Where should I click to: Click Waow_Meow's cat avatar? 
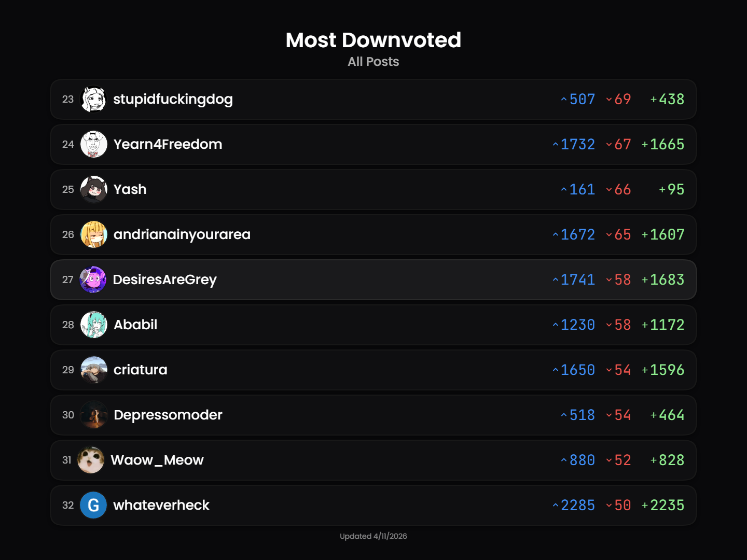coord(91,460)
